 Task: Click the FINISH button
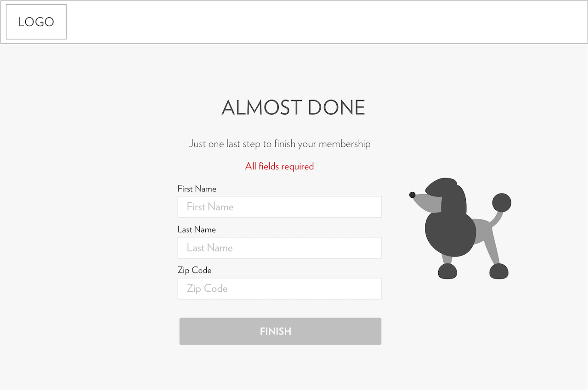(280, 331)
